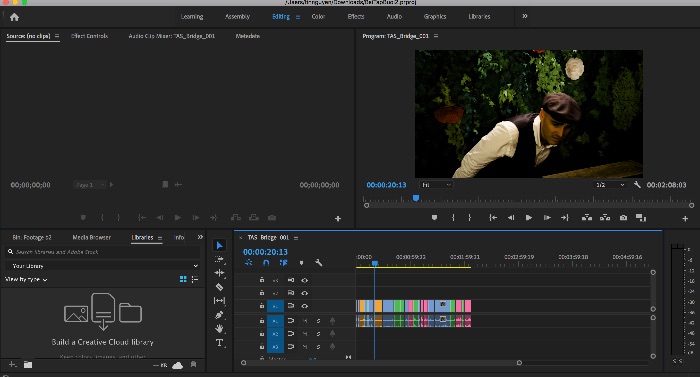Open Editing workspace menu icon
700x377 pixels.
pyautogui.click(x=298, y=17)
